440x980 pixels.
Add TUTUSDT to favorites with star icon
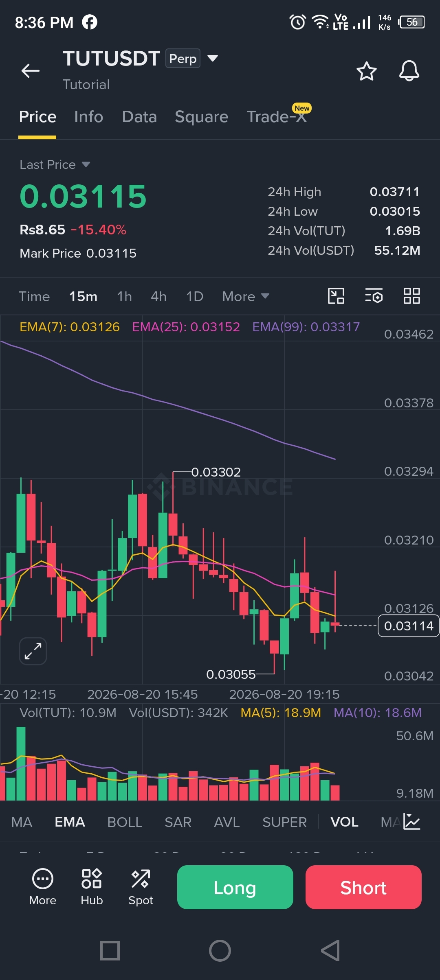pyautogui.click(x=367, y=71)
